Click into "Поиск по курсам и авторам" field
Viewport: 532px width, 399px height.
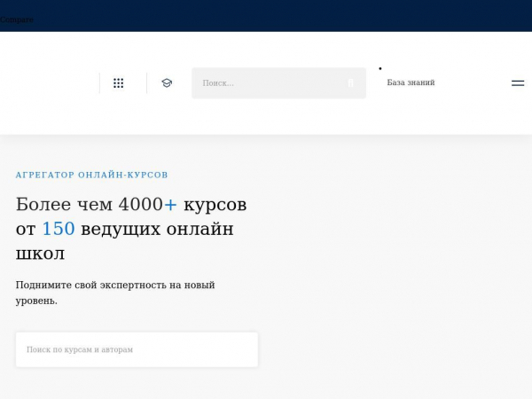(x=137, y=349)
